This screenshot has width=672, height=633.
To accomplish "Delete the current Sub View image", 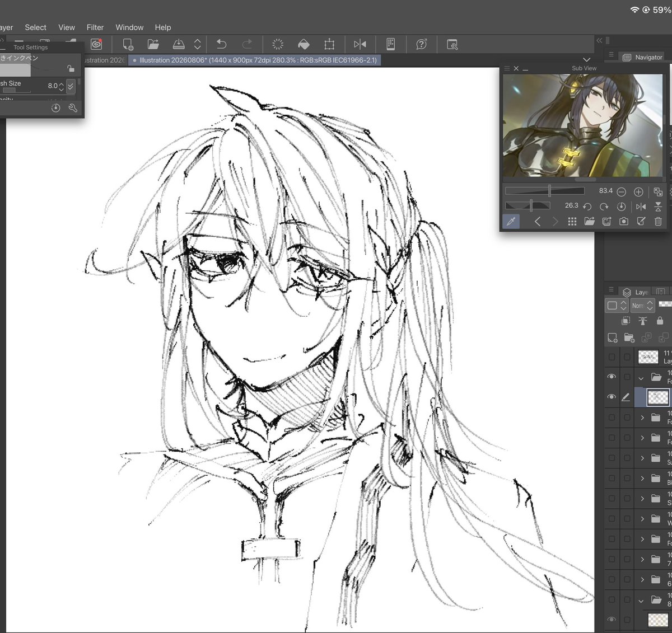I will [658, 222].
